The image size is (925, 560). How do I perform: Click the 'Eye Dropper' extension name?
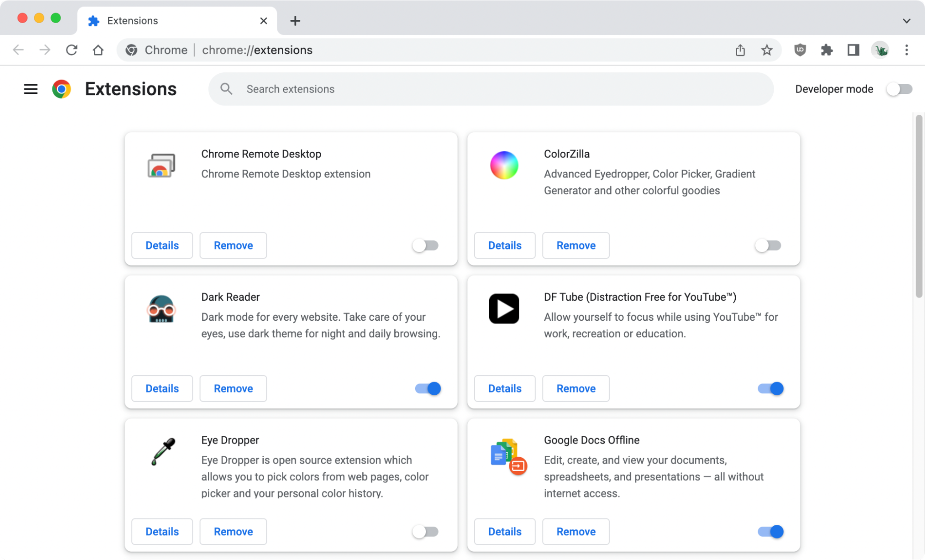[x=230, y=440]
